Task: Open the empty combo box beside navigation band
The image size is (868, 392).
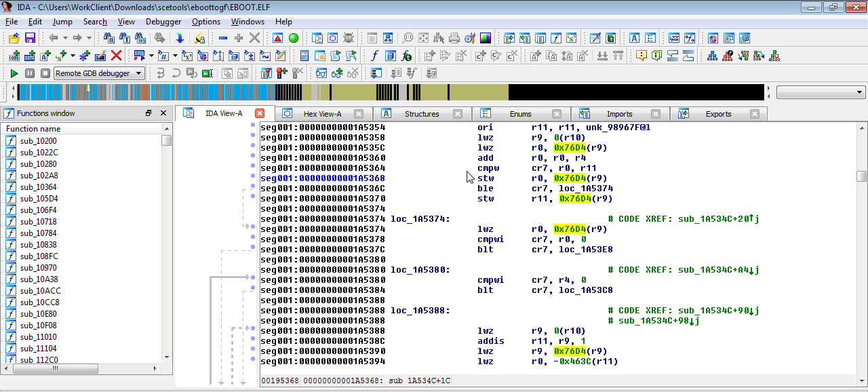Action: [x=821, y=92]
